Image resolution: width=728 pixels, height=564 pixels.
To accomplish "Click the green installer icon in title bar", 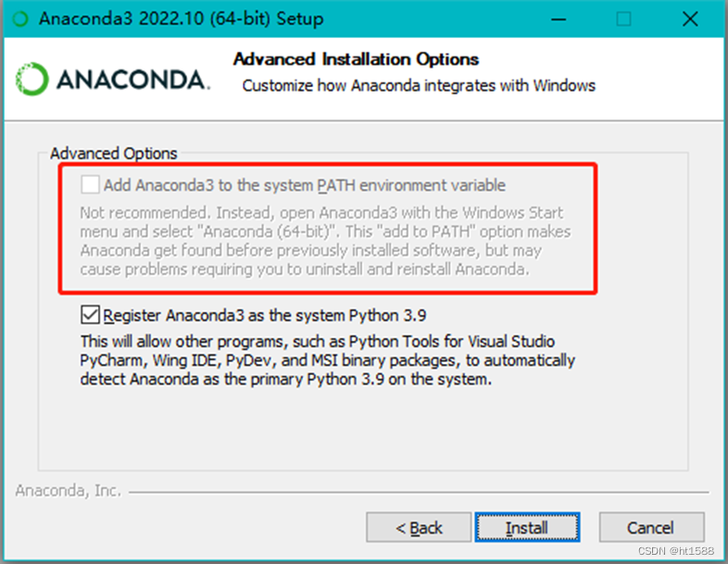I will coord(20,19).
